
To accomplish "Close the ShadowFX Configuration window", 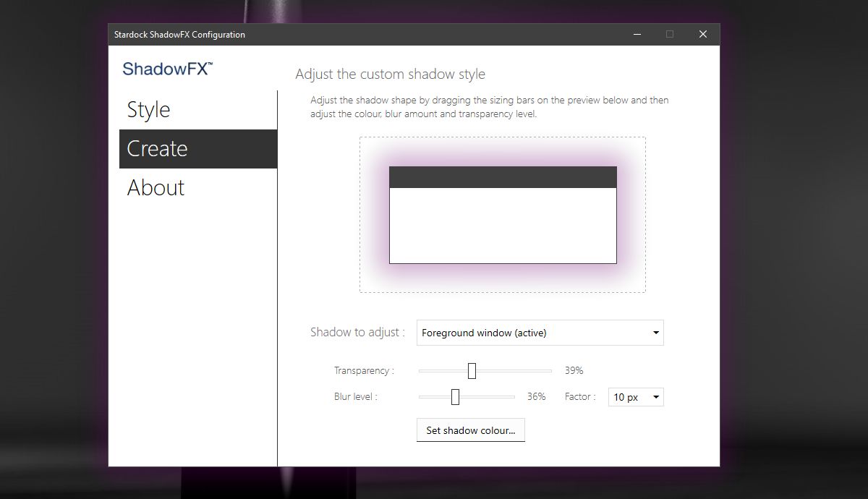I will pyautogui.click(x=703, y=34).
